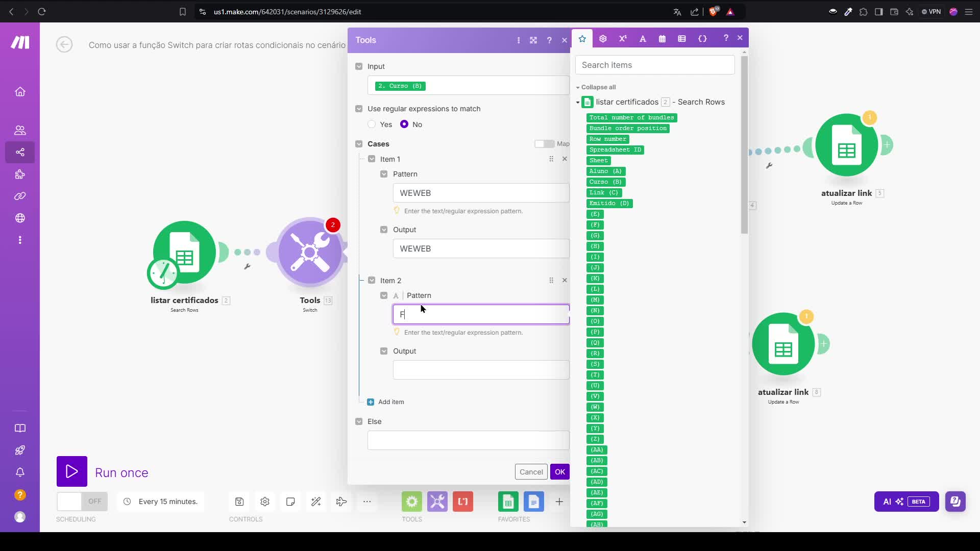This screenshot has width=980, height=551.
Task: Open array functions tab icon
Action: [x=682, y=39]
